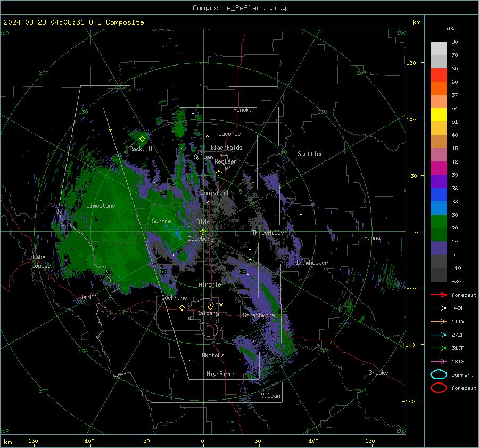Viewport: 479px width, 448px height.
Task: Click the Airdrie label
Action: point(210,284)
